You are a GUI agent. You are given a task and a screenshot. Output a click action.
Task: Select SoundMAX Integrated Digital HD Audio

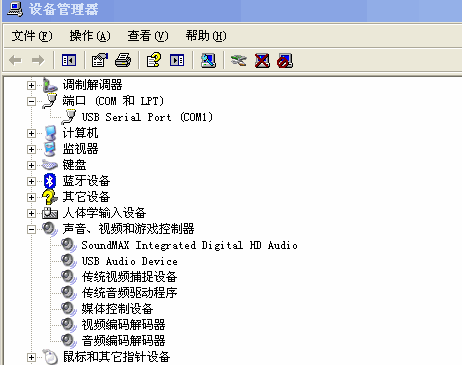(x=189, y=245)
